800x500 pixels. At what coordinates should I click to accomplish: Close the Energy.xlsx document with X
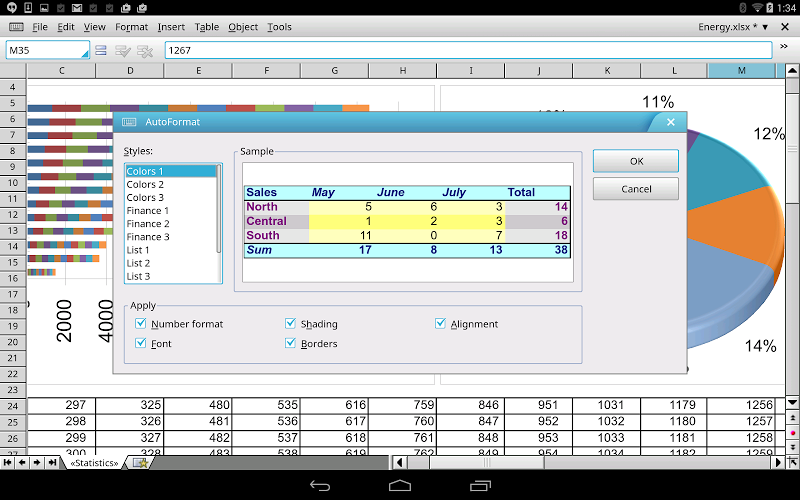[x=785, y=27]
